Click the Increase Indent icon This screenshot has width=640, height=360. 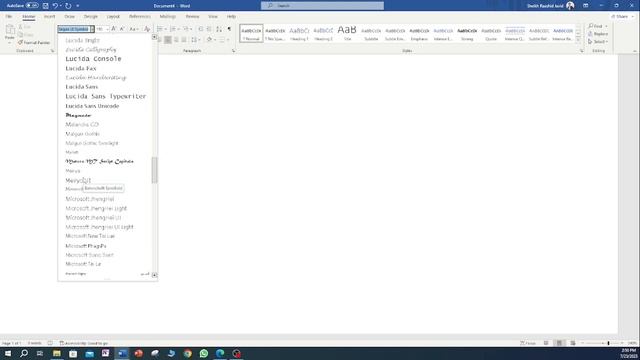[209, 29]
